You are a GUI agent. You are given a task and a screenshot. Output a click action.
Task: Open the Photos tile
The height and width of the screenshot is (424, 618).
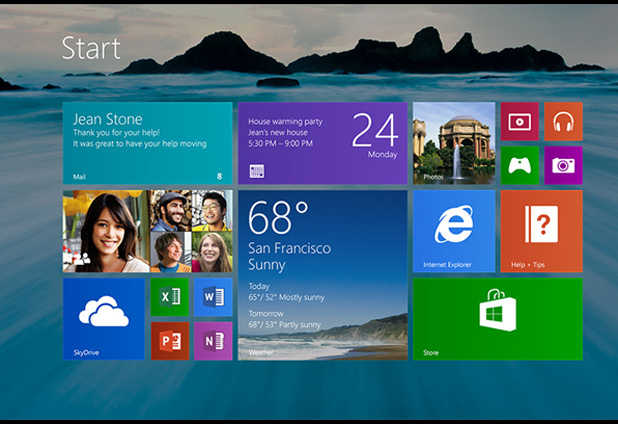point(453,143)
